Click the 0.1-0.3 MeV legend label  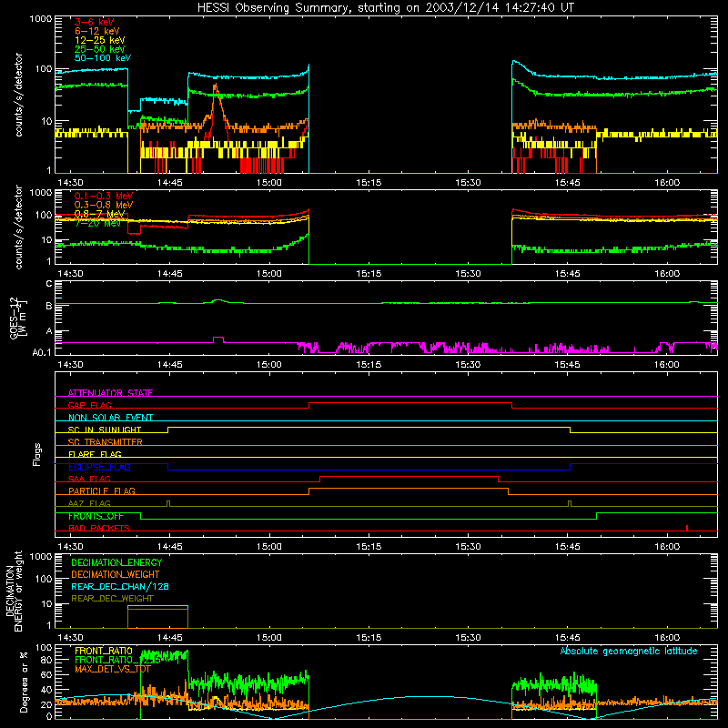click(x=104, y=196)
